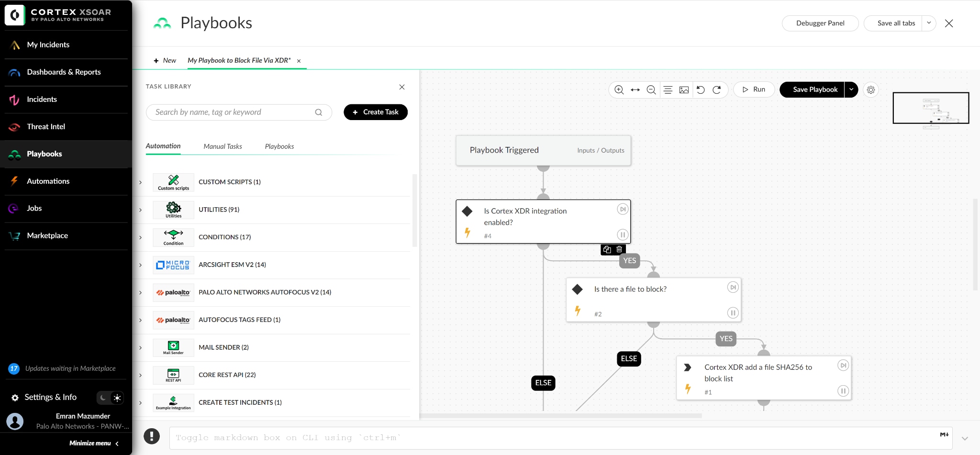Viewport: 980px width, 455px height.
Task: Click the Utilities gear category icon
Action: pos(173,210)
